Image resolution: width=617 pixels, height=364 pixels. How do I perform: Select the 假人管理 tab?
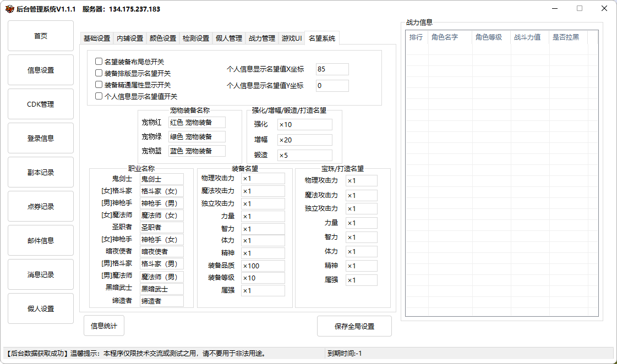[x=229, y=38]
